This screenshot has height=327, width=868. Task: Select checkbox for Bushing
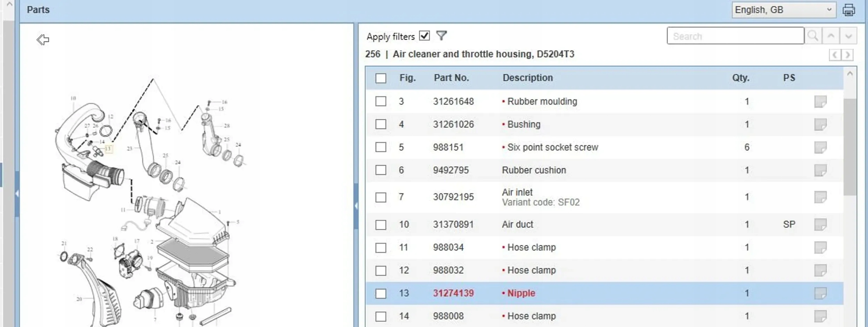[381, 124]
